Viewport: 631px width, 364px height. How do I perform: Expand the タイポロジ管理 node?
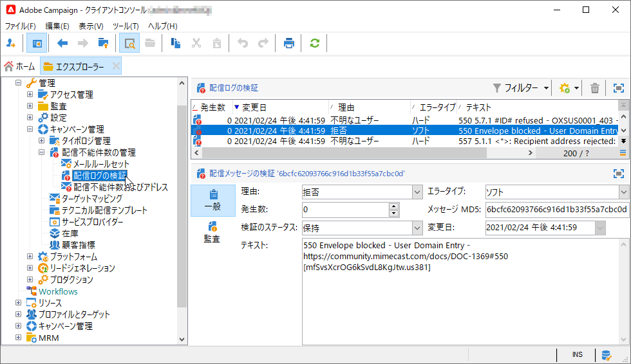pyautogui.click(x=41, y=141)
